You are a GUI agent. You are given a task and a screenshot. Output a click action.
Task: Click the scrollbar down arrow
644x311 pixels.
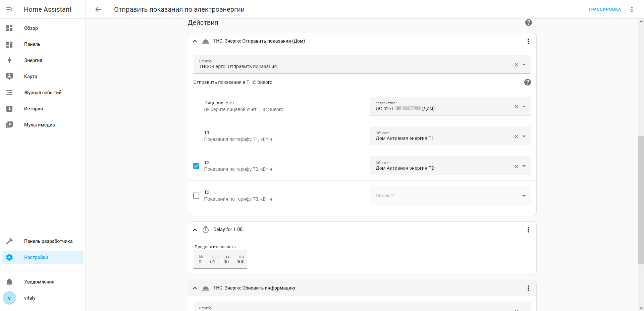click(x=641, y=308)
